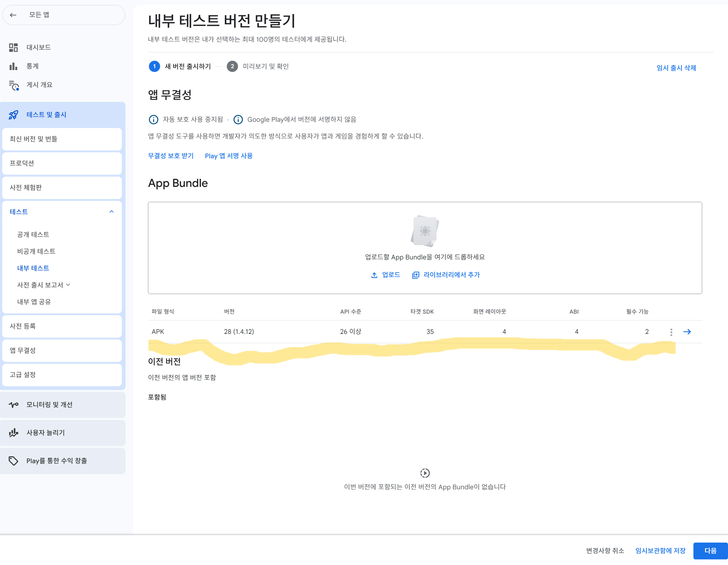The image size is (728, 565).
Task: Click the 통계 bar chart icon
Action: [x=13, y=66]
